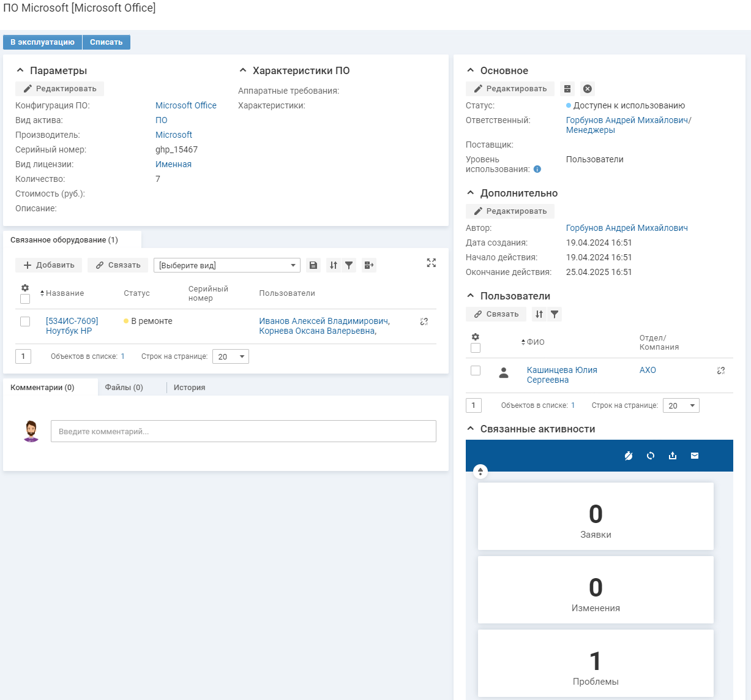Click the save view icon in equipment toolbar
751x700 pixels.
[313, 265]
